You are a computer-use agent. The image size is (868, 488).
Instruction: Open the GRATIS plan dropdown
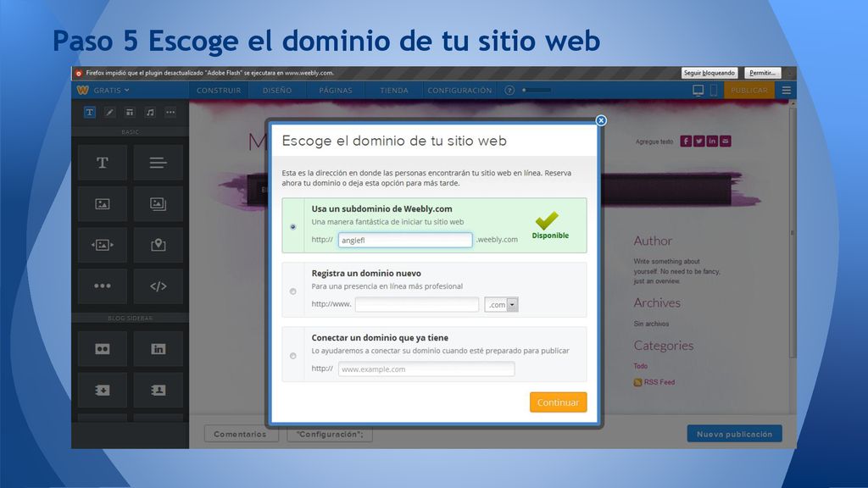[x=111, y=90]
